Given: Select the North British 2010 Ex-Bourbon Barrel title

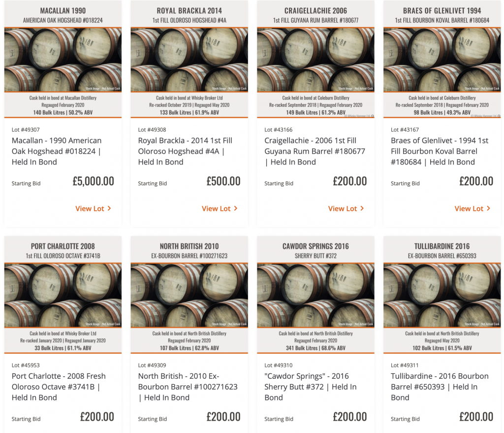Looking at the screenshot, I should click(x=188, y=387).
